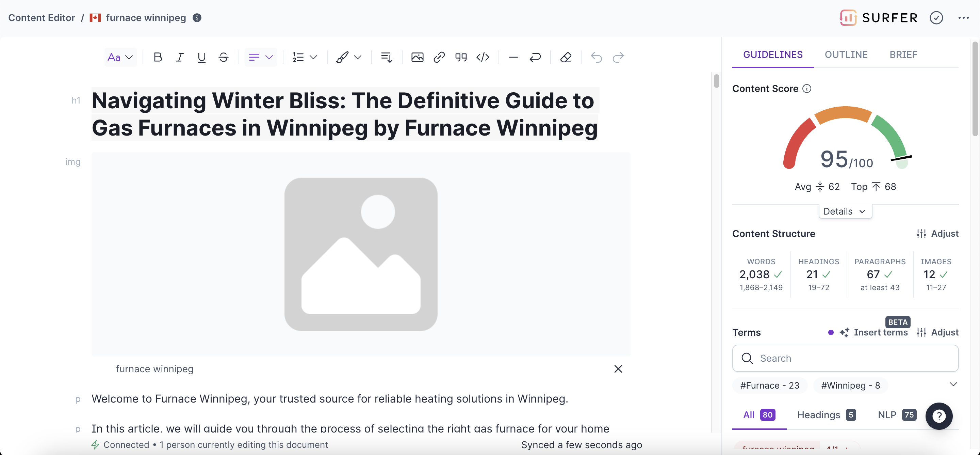980x455 pixels.
Task: Click the Welcome to Furnace Winnipeg paragraph
Action: pyautogui.click(x=329, y=399)
